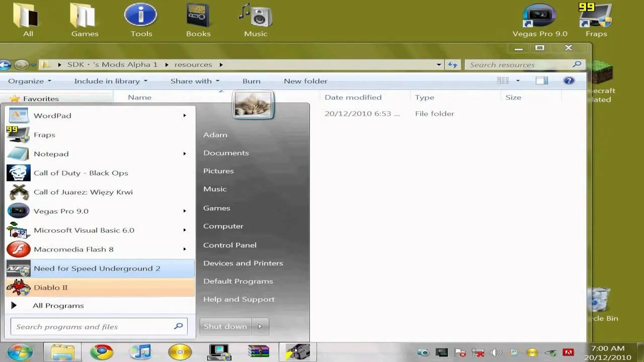This screenshot has width=644, height=362.
Task: Open address bar history dropdown arrow
Action: click(439, 64)
